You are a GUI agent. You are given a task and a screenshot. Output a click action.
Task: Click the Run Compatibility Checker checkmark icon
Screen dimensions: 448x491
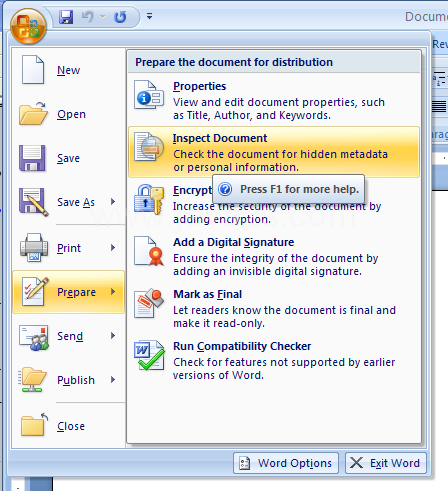coord(149,355)
